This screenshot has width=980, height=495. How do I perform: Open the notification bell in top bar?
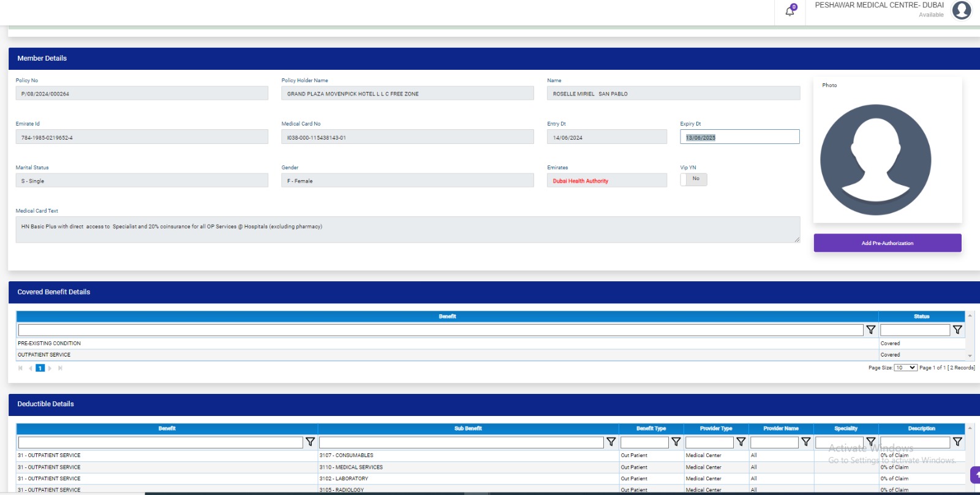point(790,11)
